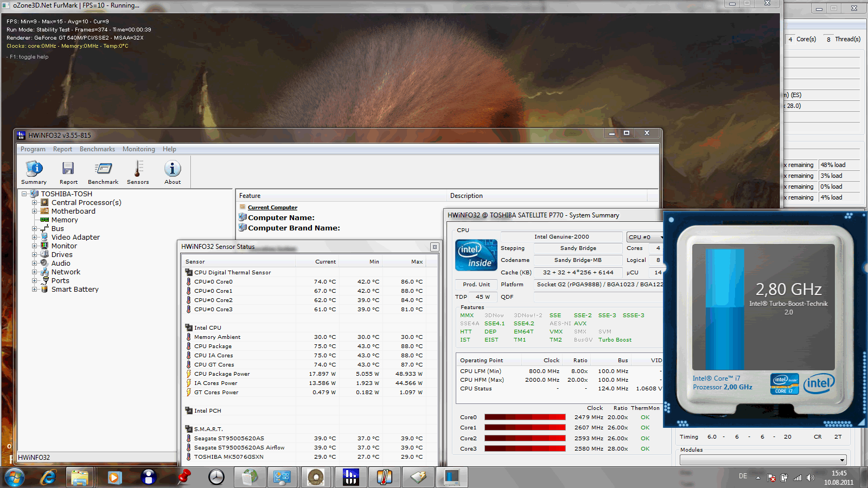Expand the Monitor tree node
The width and height of the screenshot is (868, 488).
tap(35, 246)
